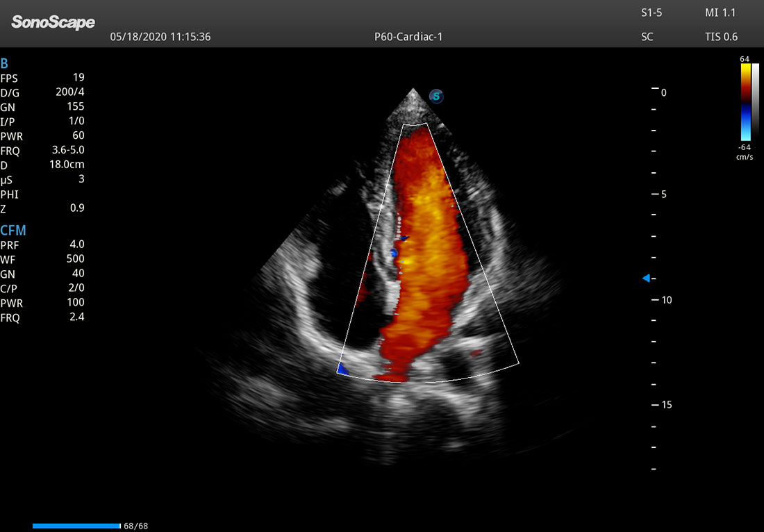Click the probe orientation S marker
This screenshot has width=764, height=532.
[x=436, y=97]
